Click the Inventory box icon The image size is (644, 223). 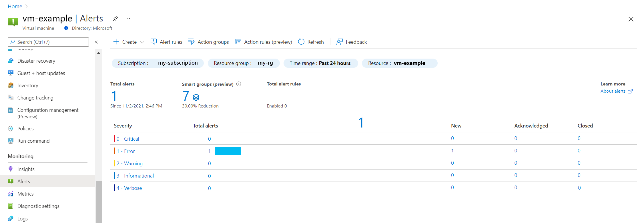click(11, 85)
